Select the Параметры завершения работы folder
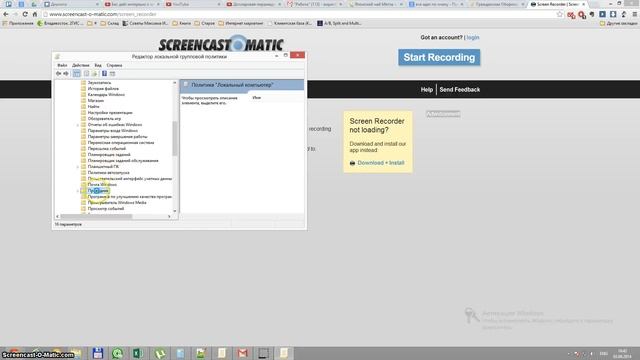The width and height of the screenshot is (640, 360). pyautogui.click(x=118, y=137)
